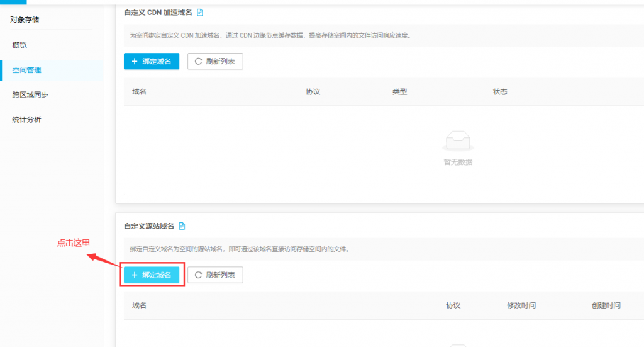
Task: Click the 协议 column header in the CDN table
Action: [x=313, y=92]
